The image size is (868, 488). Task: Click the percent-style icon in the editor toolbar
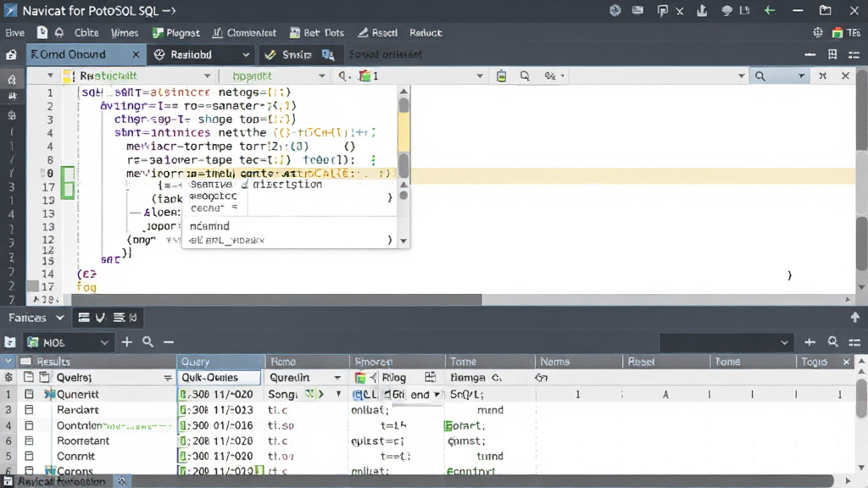[x=549, y=75]
